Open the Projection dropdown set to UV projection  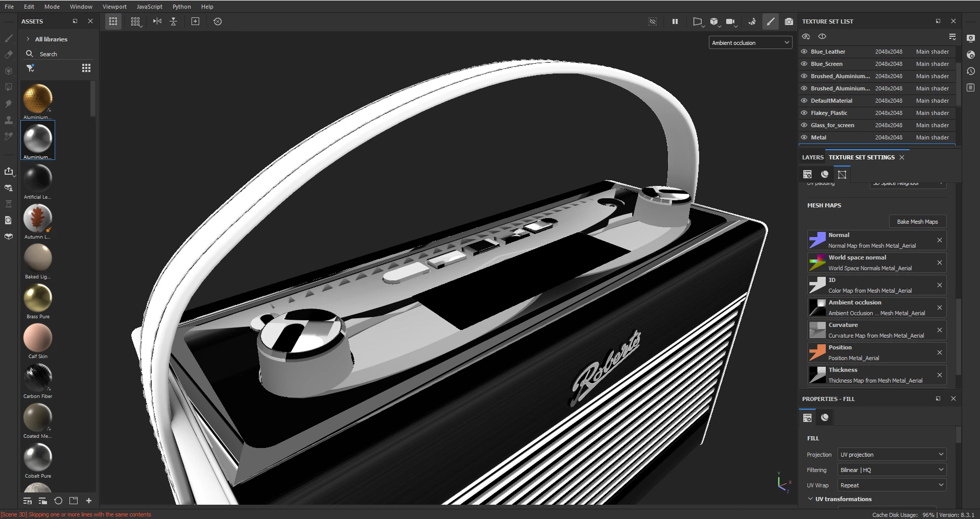pyautogui.click(x=892, y=455)
